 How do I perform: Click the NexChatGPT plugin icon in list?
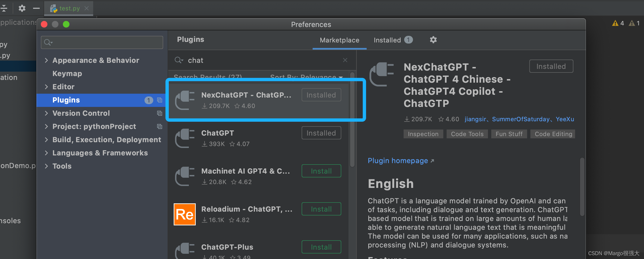(185, 100)
